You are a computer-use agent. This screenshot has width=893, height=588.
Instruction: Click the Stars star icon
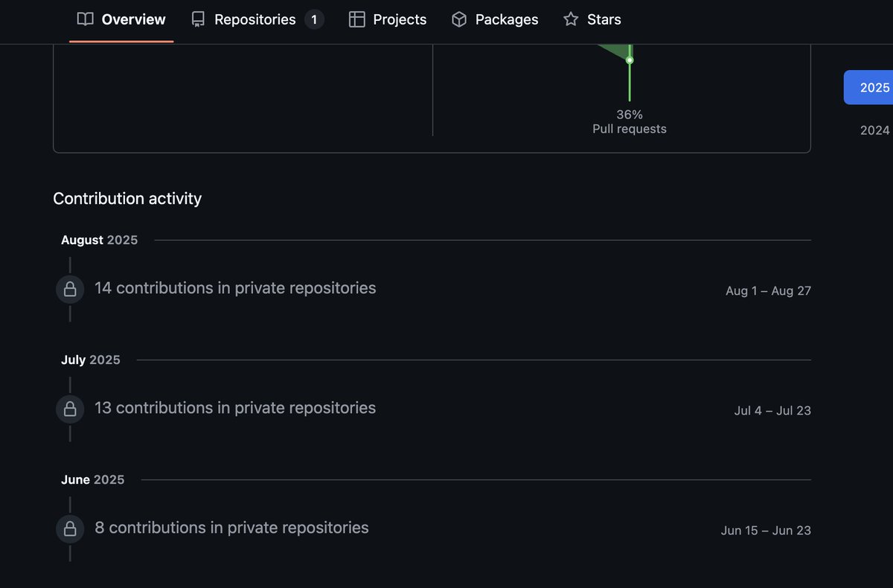tap(571, 19)
